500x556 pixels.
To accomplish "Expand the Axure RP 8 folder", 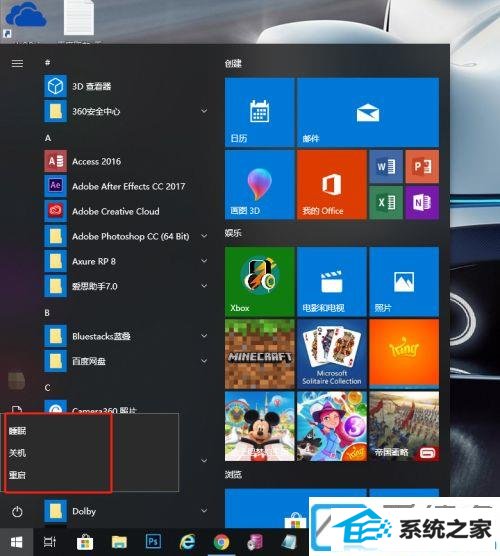I will (204, 261).
